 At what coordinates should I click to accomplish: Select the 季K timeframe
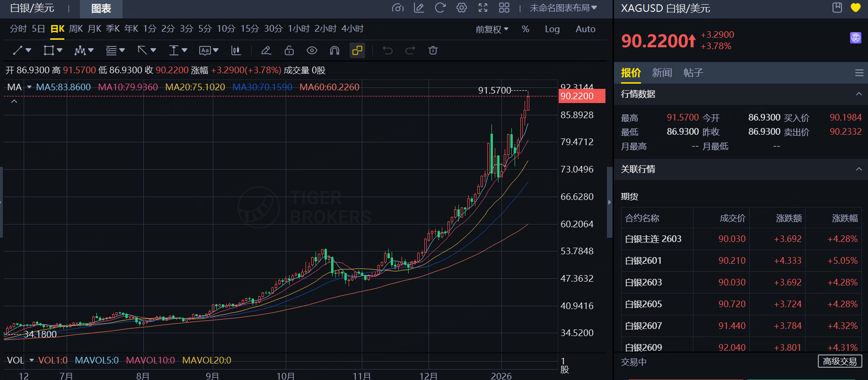(113, 29)
